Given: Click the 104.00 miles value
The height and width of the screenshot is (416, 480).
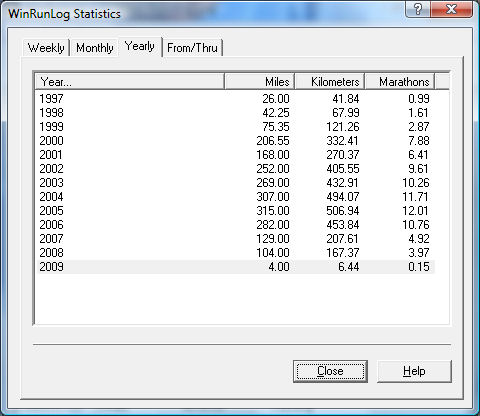Looking at the screenshot, I should click(273, 253).
